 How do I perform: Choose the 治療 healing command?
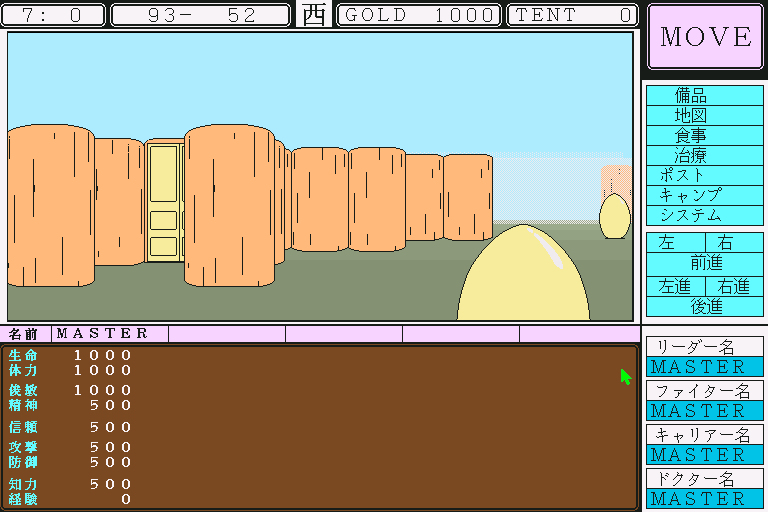(x=704, y=155)
